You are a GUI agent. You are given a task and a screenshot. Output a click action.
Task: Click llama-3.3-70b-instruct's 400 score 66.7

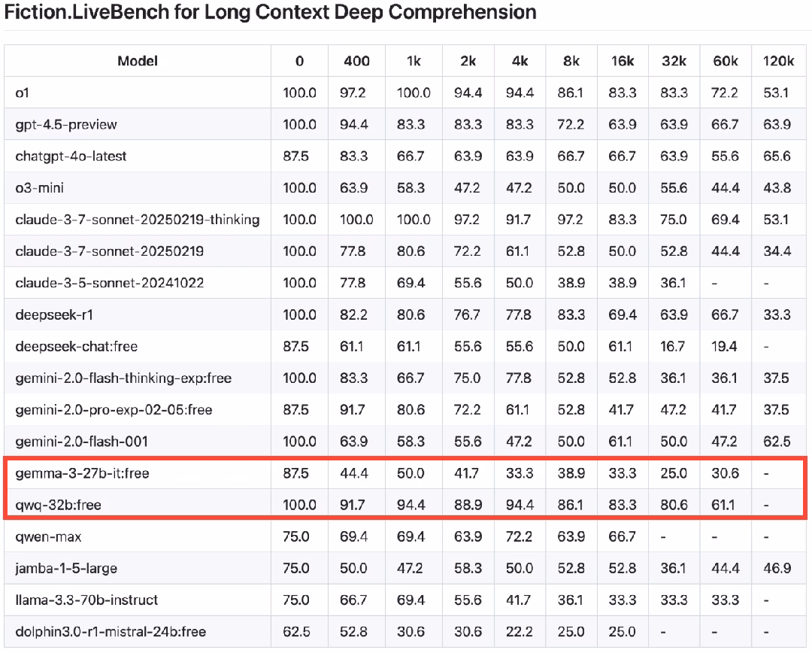coord(353,600)
